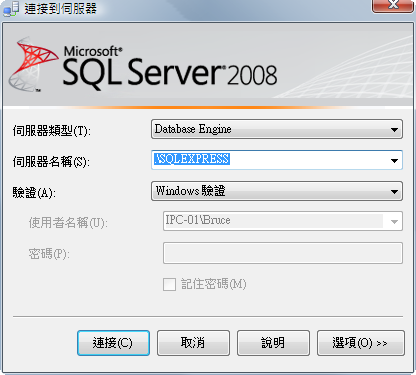Click the 驗證(A): label
Image resolution: width=416 pixels, height=375 pixels.
pos(34,193)
